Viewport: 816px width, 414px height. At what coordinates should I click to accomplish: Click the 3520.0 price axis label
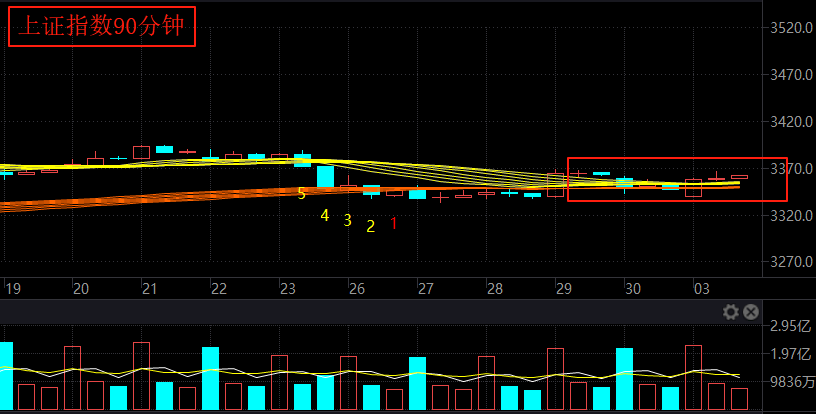coord(791,28)
